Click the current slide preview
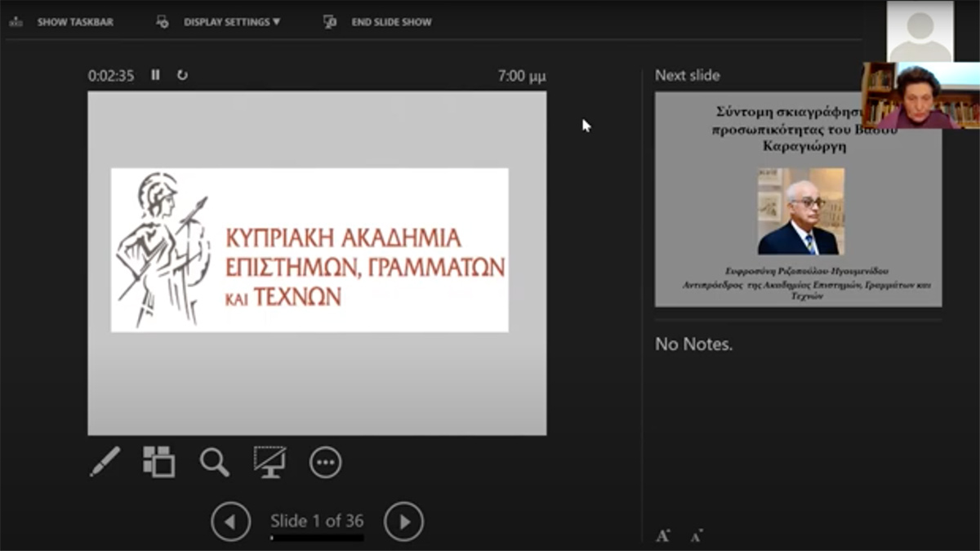The image size is (980, 551). [x=317, y=263]
